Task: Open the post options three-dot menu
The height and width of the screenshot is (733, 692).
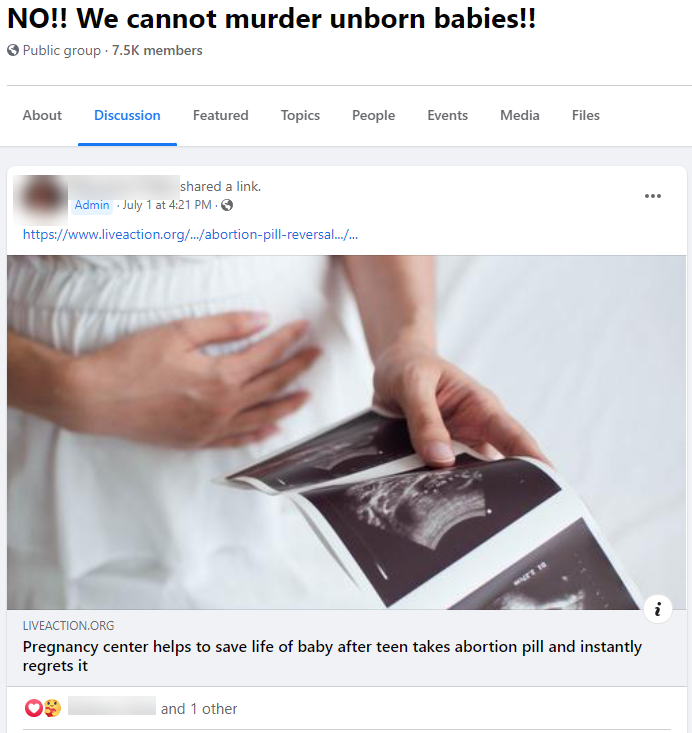Action: click(653, 196)
